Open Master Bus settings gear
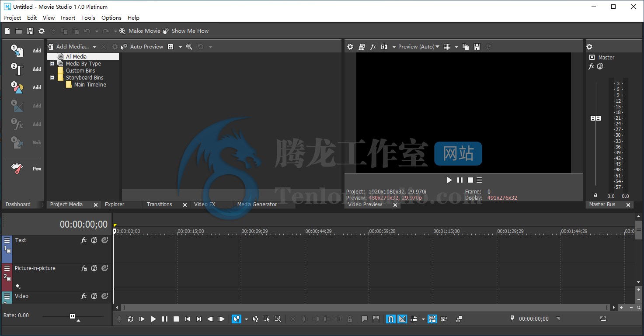Image resolution: width=644 pixels, height=336 pixels. tap(589, 47)
